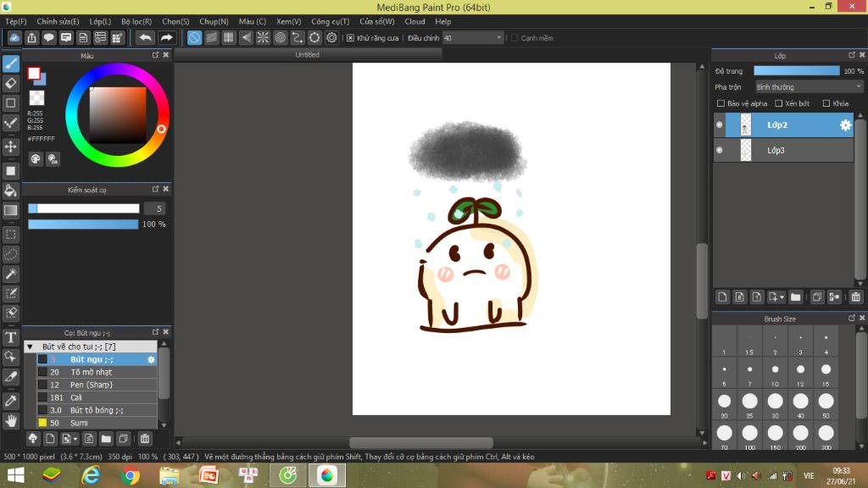Enable the circle snap icon

(280, 37)
